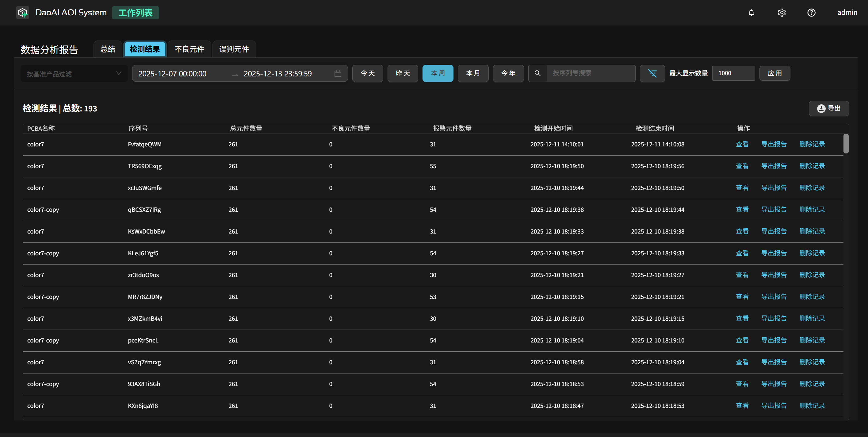
Task: Select the 今天 time range toggle
Action: pos(367,73)
